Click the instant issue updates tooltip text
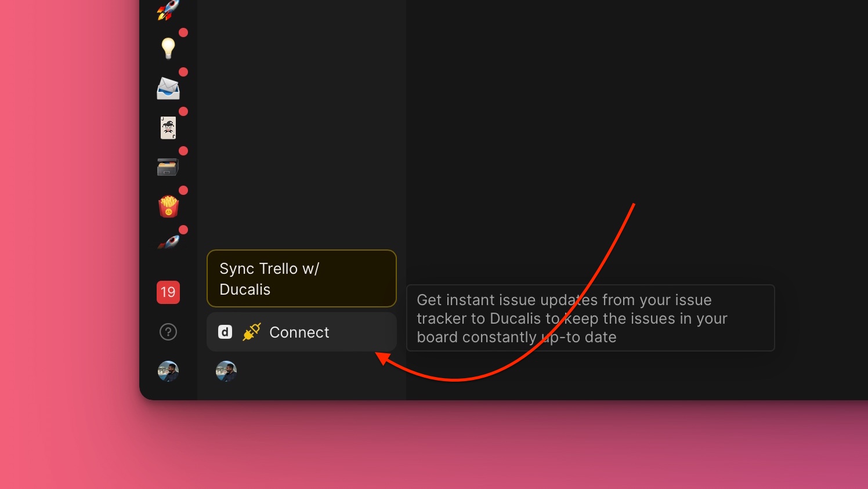 [589, 318]
